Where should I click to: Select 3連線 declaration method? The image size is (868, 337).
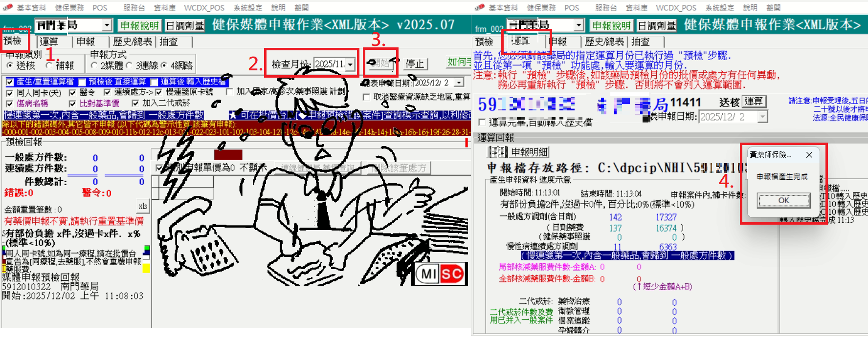[x=129, y=65]
